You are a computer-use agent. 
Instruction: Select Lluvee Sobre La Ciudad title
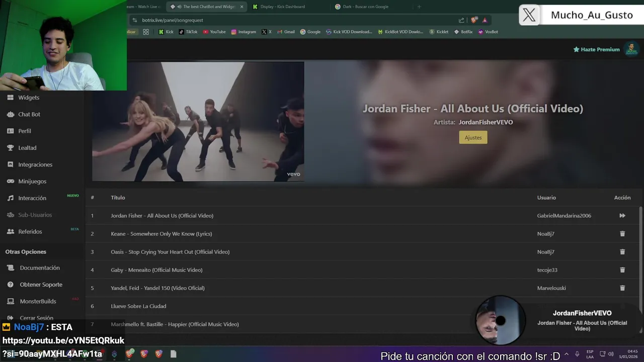tap(138, 306)
